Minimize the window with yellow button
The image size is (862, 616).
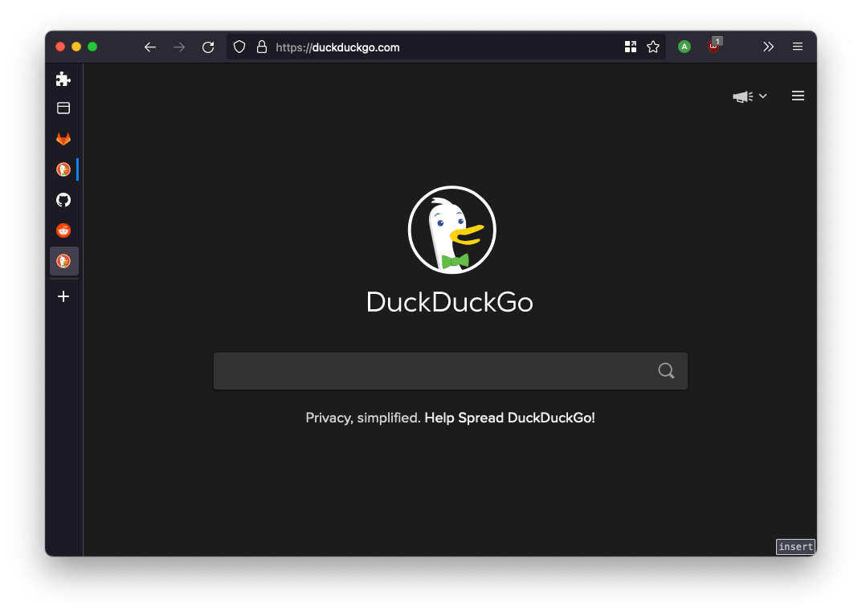pos(76,47)
